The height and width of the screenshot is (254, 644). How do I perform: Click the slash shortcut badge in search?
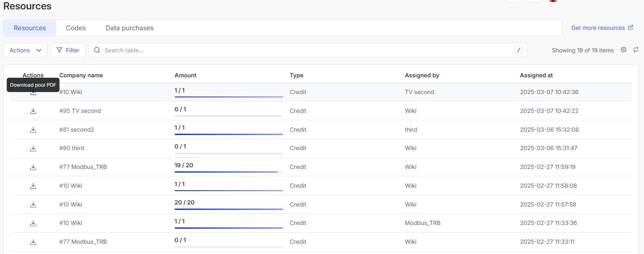click(518, 50)
